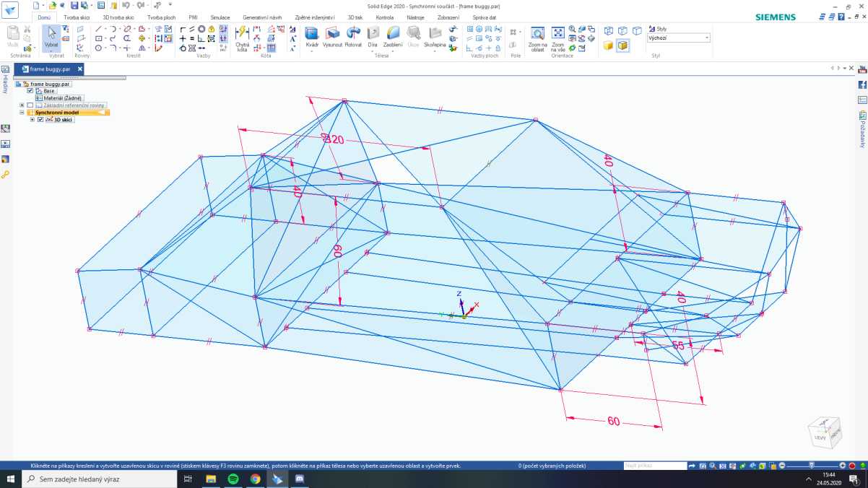Screen dimensions: 868x488
Task: Open the Tvorba ploch tab
Action: pyautogui.click(x=162, y=17)
